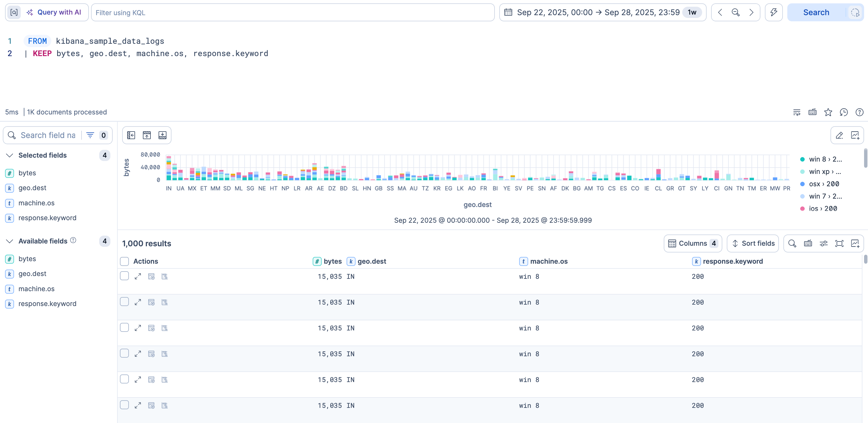Viewport: 868px width, 423px height.
Task: Star the current query
Action: click(x=828, y=112)
